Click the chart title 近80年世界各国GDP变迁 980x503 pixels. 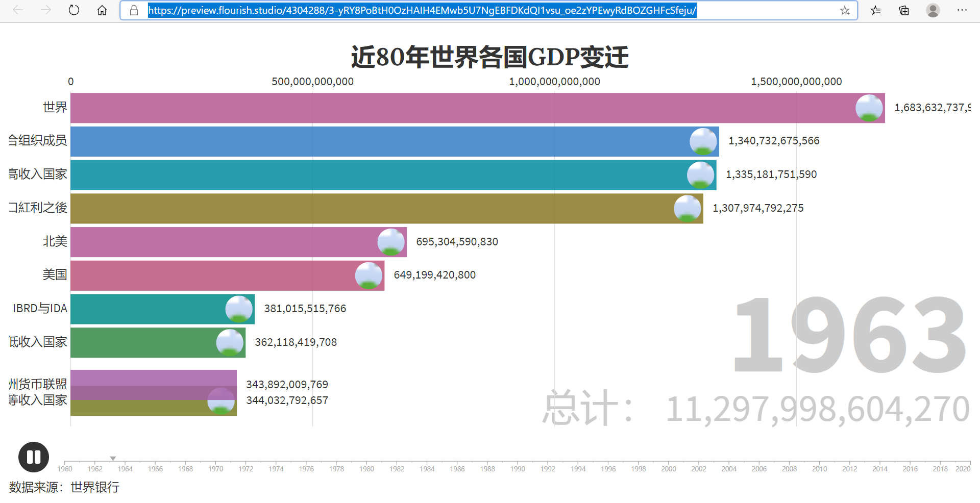coord(489,57)
